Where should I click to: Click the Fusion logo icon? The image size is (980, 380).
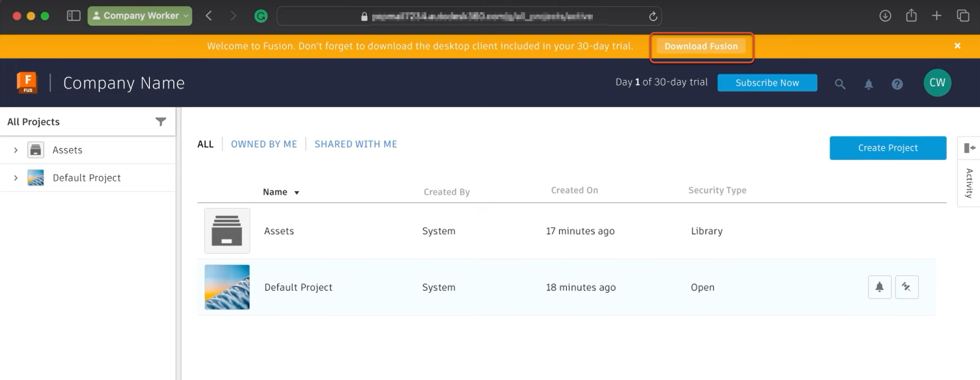click(27, 83)
